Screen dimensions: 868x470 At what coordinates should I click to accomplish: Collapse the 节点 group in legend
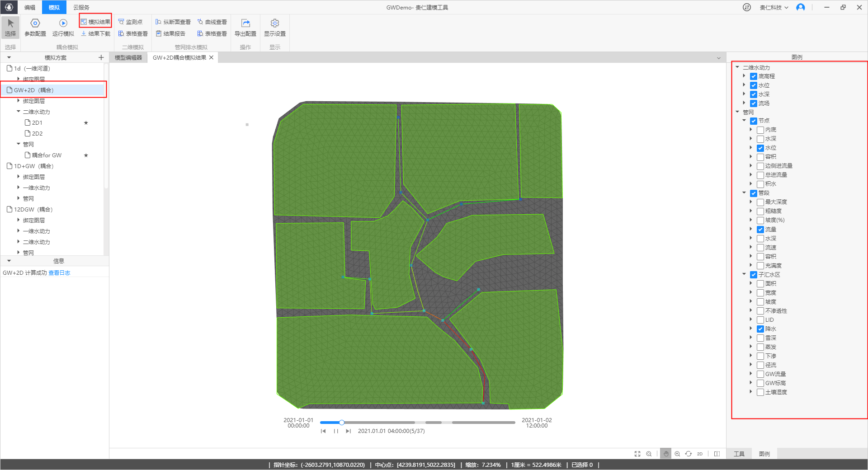744,121
